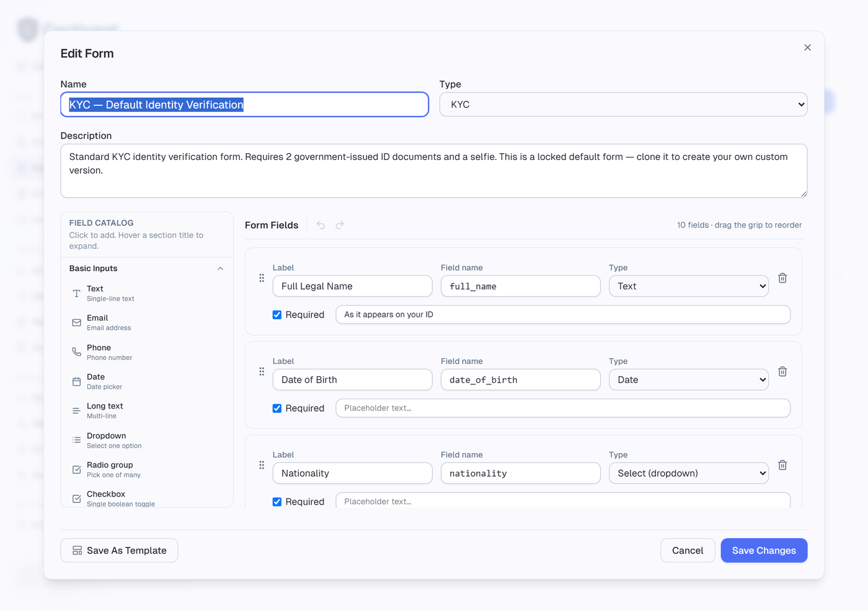Click Save Changes button
Image resolution: width=868 pixels, height=610 pixels.
click(x=764, y=550)
